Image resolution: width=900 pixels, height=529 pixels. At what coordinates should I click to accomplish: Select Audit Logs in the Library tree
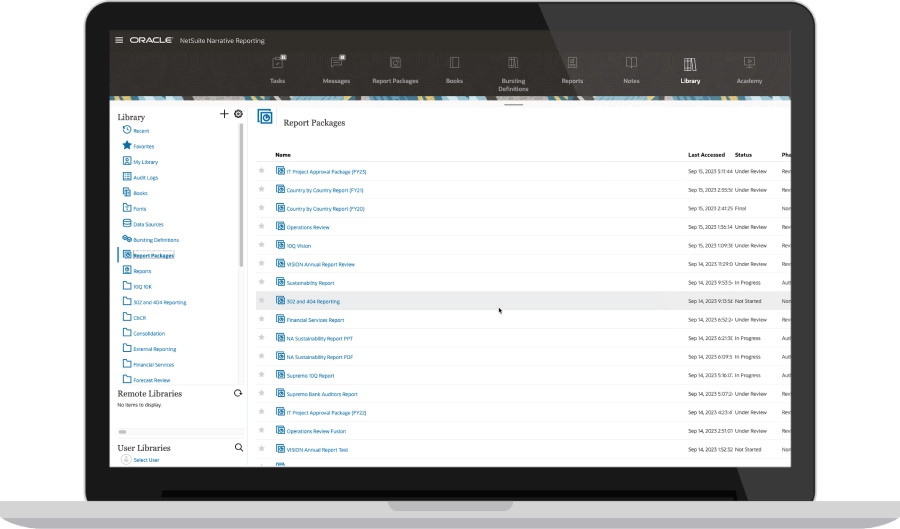point(145,177)
